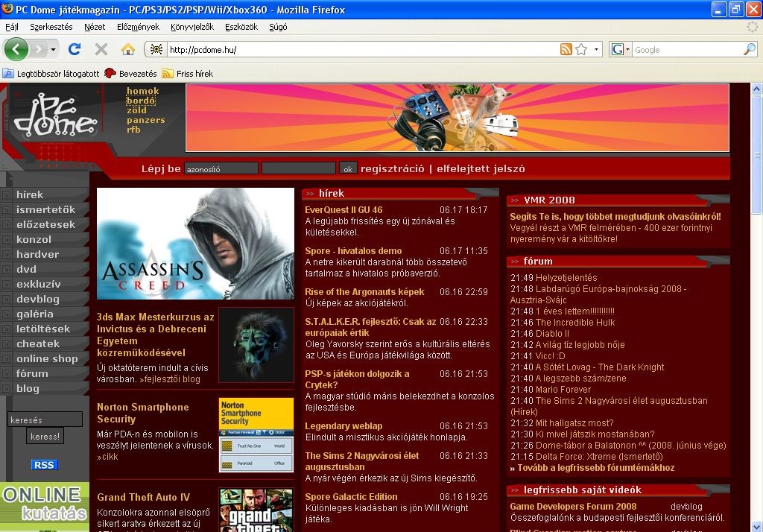Open online shop in the sidebar
Viewport: 763px width, 532px height.
point(47,358)
